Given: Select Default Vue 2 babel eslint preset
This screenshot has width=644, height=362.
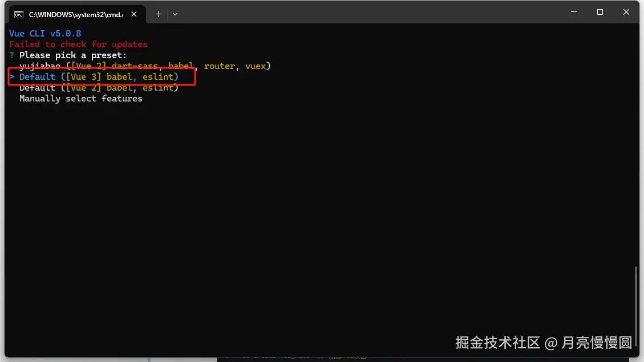Looking at the screenshot, I should coord(99,87).
